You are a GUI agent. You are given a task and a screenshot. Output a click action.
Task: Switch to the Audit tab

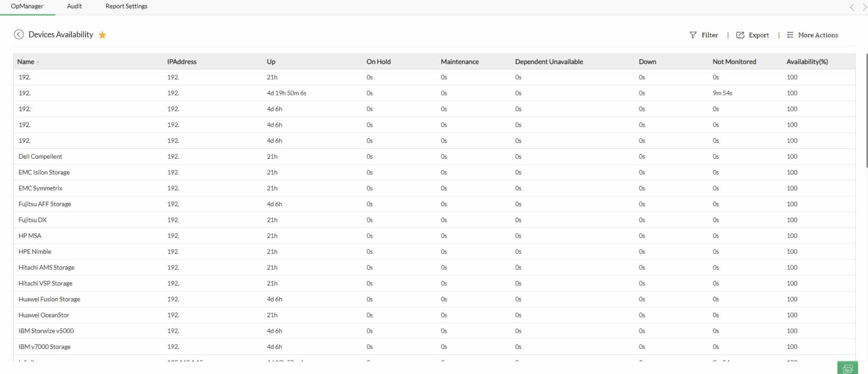(75, 6)
